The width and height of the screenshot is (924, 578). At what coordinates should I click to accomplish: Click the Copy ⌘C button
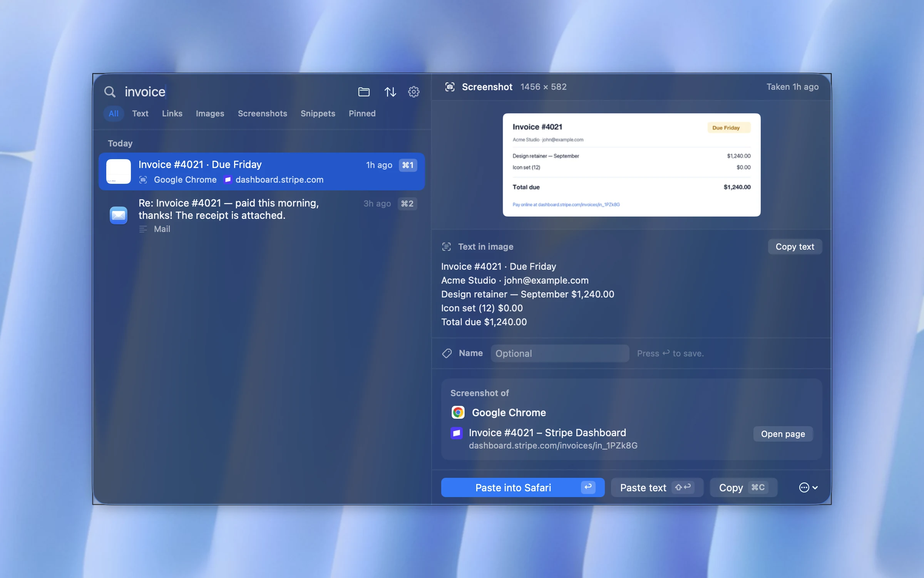743,487
